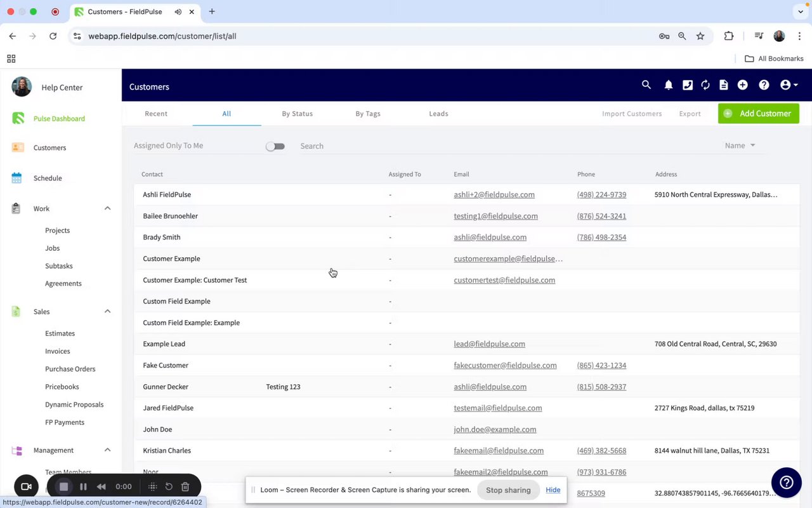Stop the Loom recording
Screen dimensions: 812x508
(63, 486)
